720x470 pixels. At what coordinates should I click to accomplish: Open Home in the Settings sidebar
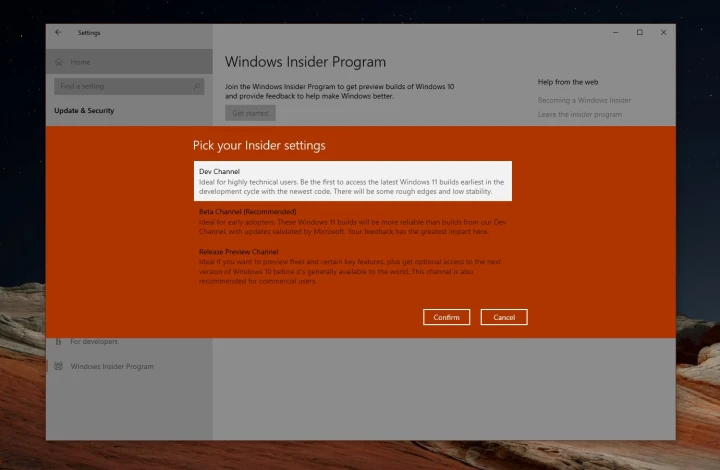point(80,62)
